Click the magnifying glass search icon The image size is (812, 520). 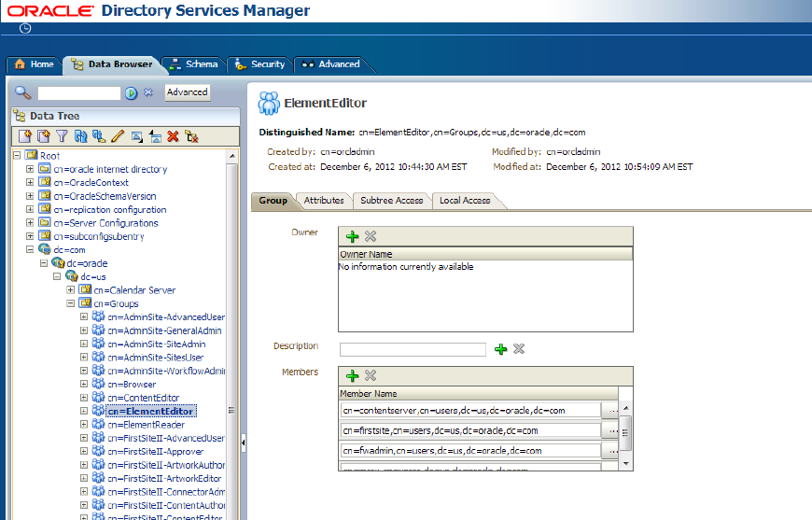pyautogui.click(x=22, y=92)
